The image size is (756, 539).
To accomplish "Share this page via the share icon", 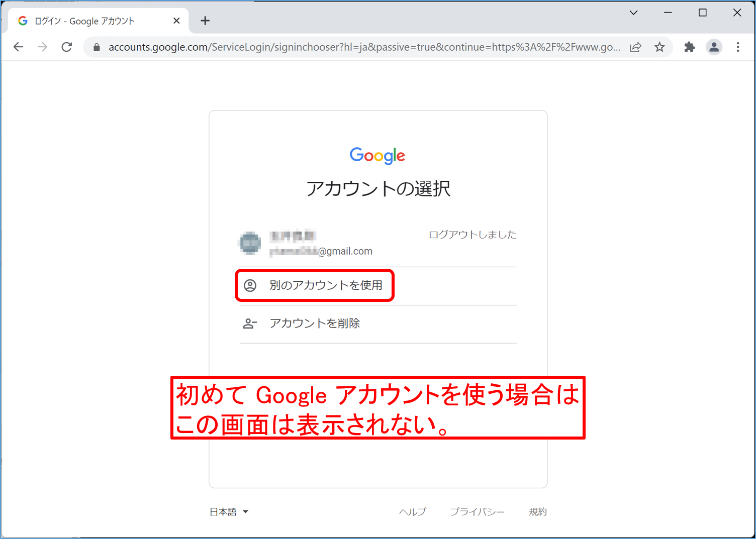I will (636, 47).
